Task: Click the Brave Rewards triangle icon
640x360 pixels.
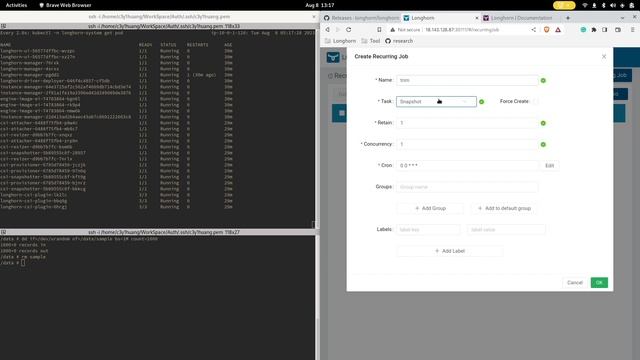Action: [558, 30]
